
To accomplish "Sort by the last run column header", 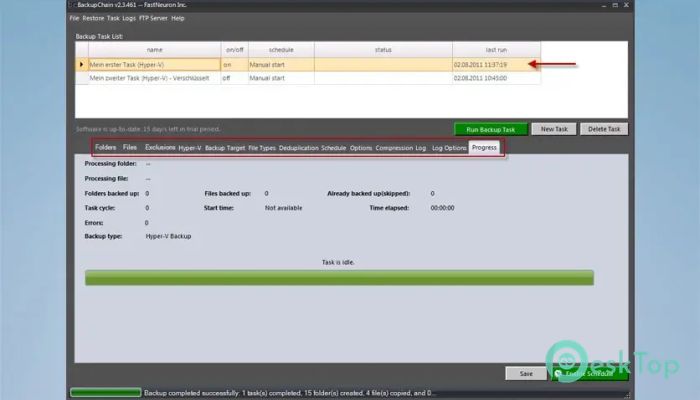I will click(496, 50).
